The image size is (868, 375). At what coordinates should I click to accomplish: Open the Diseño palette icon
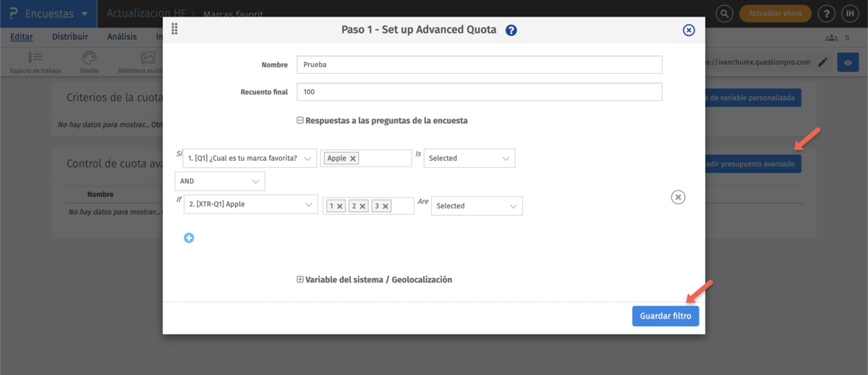[89, 62]
